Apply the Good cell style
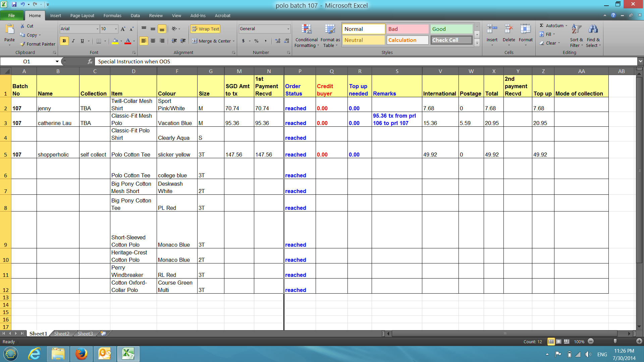The width and height of the screenshot is (644, 362). pyautogui.click(x=451, y=29)
